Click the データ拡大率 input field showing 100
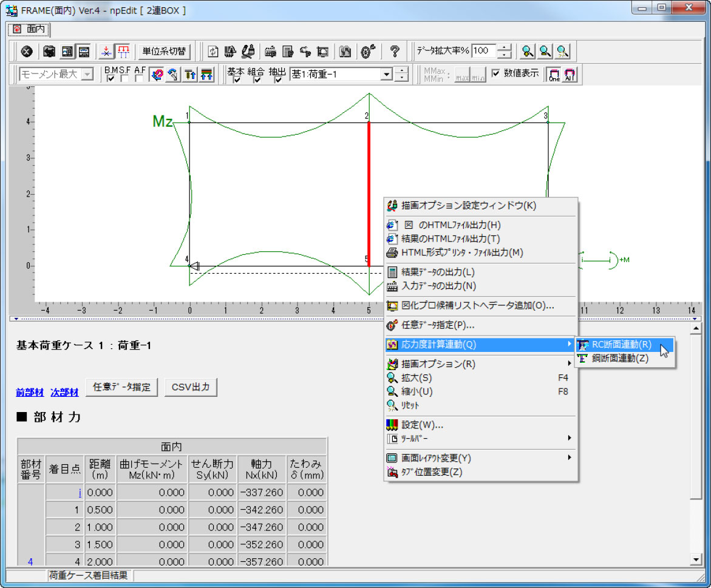The width and height of the screenshot is (711, 588). (x=484, y=51)
